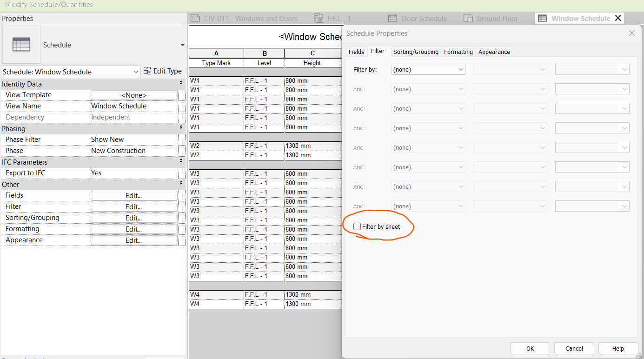Switch to the Fields tab
Screen dimensions: 644x359
coord(357,52)
